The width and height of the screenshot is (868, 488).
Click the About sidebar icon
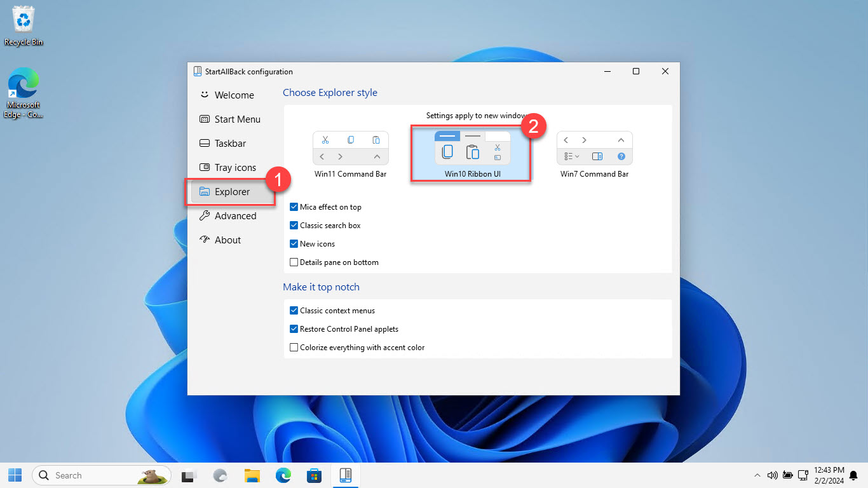205,240
